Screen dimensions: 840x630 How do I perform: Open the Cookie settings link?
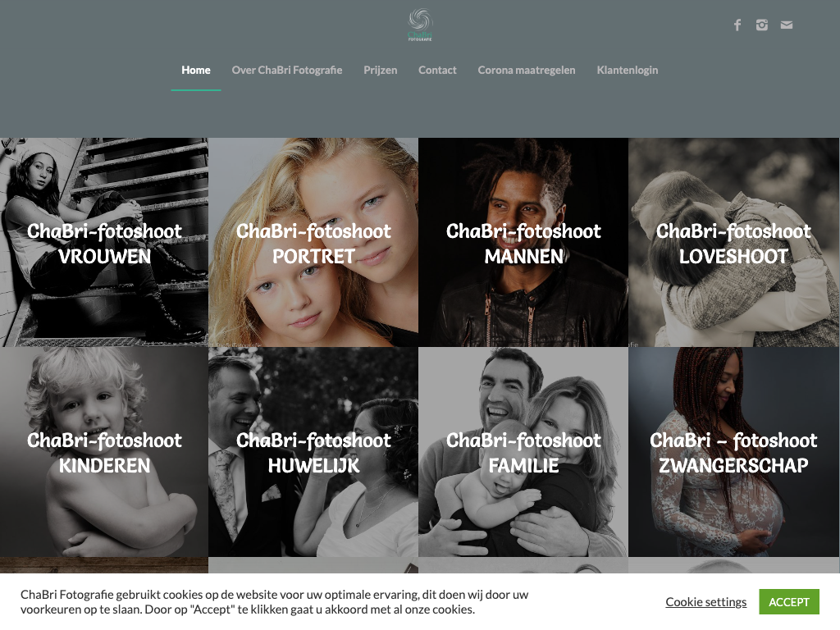[x=705, y=602]
